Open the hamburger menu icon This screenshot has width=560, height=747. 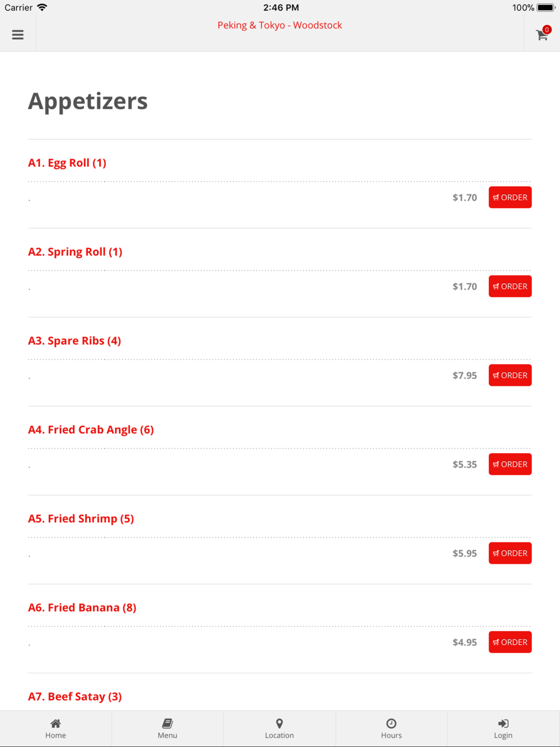18,35
